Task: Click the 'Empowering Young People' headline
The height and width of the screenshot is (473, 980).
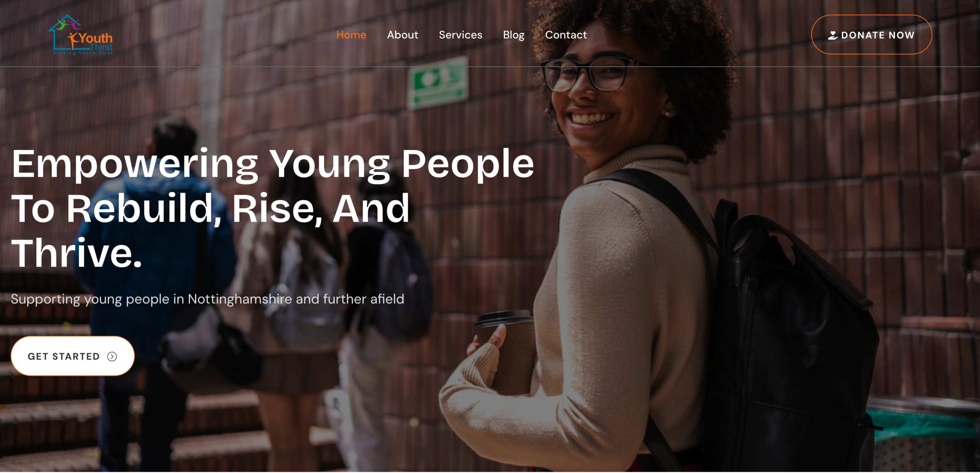Action: pos(273,164)
